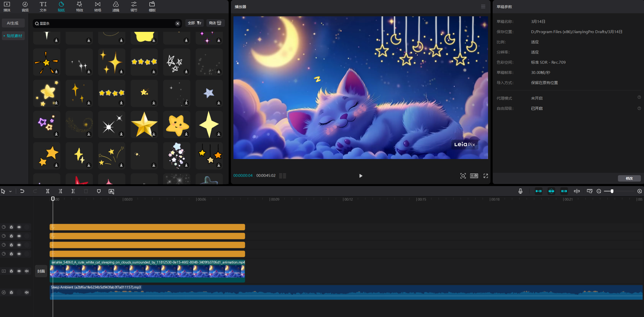Click the AI生成 button

13,23
